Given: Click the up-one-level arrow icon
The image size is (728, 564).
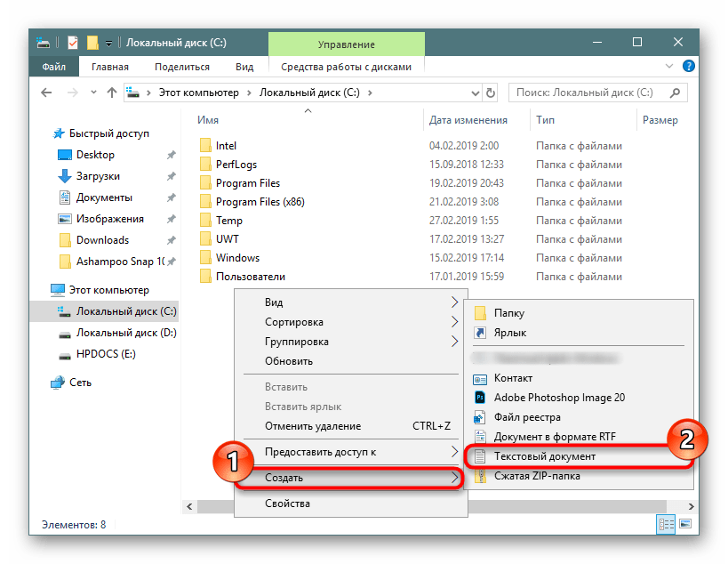Looking at the screenshot, I should (x=112, y=93).
